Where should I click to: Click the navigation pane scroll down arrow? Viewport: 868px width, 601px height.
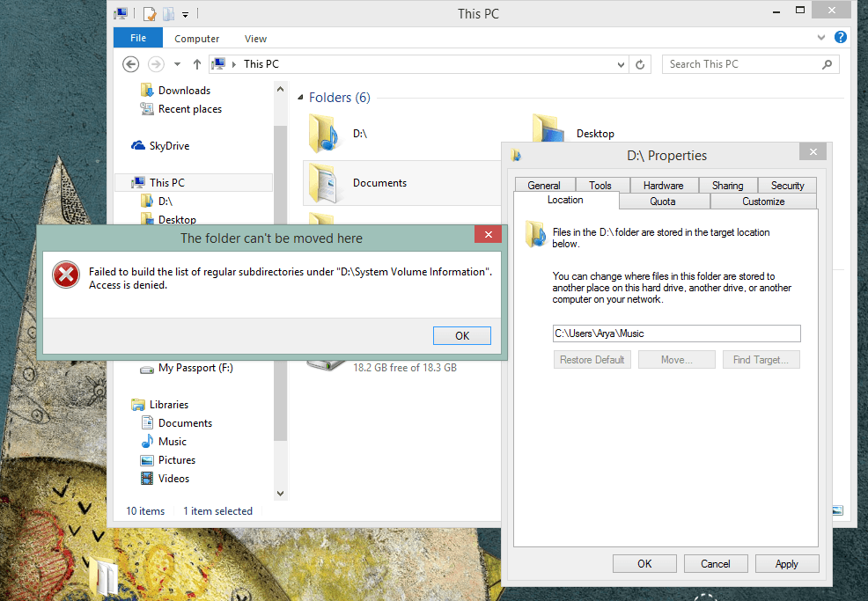point(280,494)
